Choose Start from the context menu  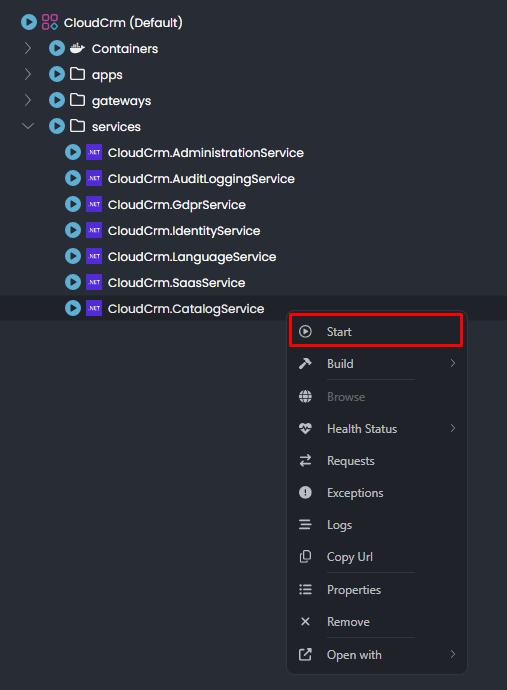point(376,331)
